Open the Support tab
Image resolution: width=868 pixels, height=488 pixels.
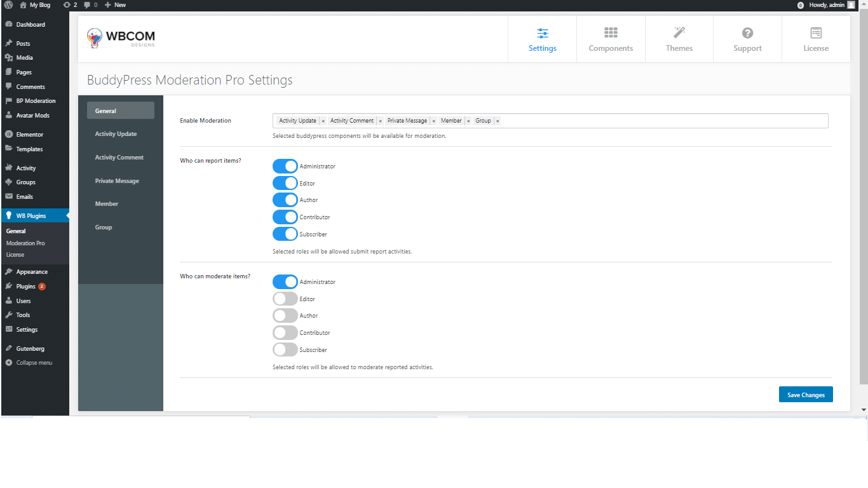(747, 39)
